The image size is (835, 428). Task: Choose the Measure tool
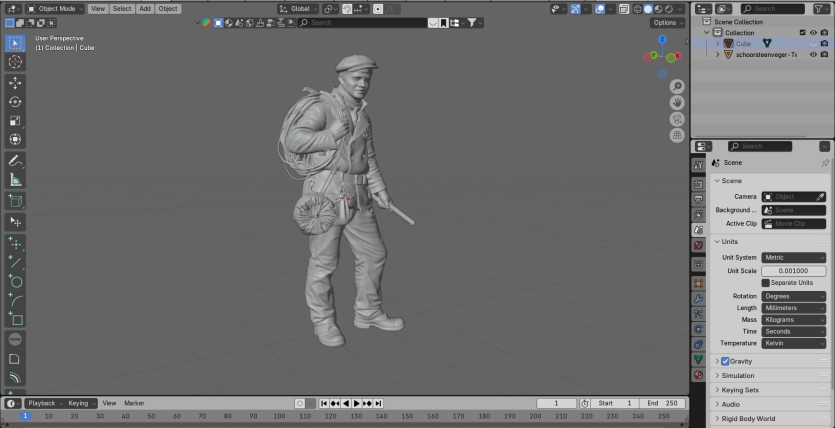tap(15, 180)
